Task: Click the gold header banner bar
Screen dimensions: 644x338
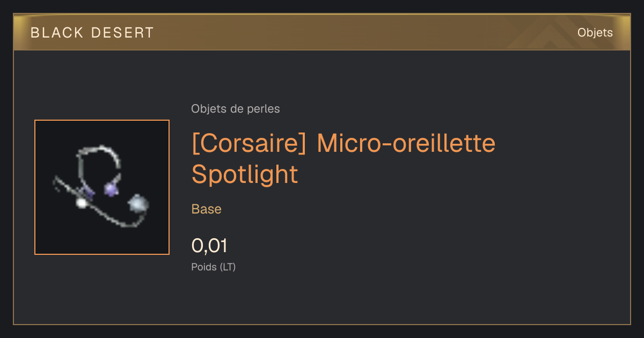Action: coord(322,33)
